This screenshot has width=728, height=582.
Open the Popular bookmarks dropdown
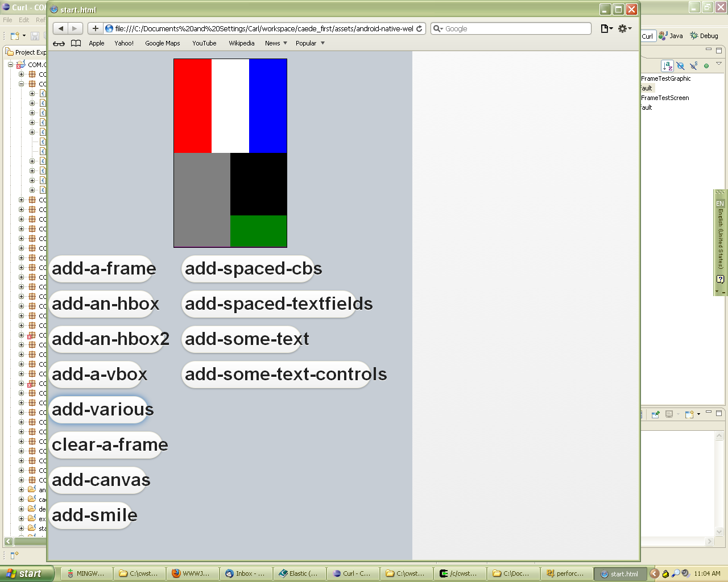point(310,43)
